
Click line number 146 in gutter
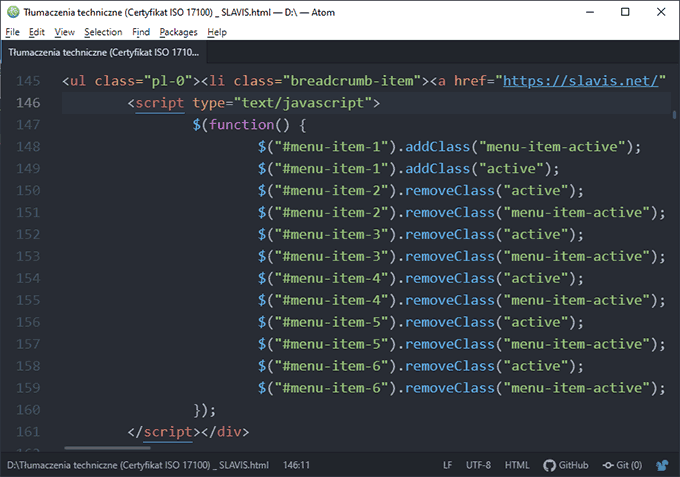coord(28,103)
